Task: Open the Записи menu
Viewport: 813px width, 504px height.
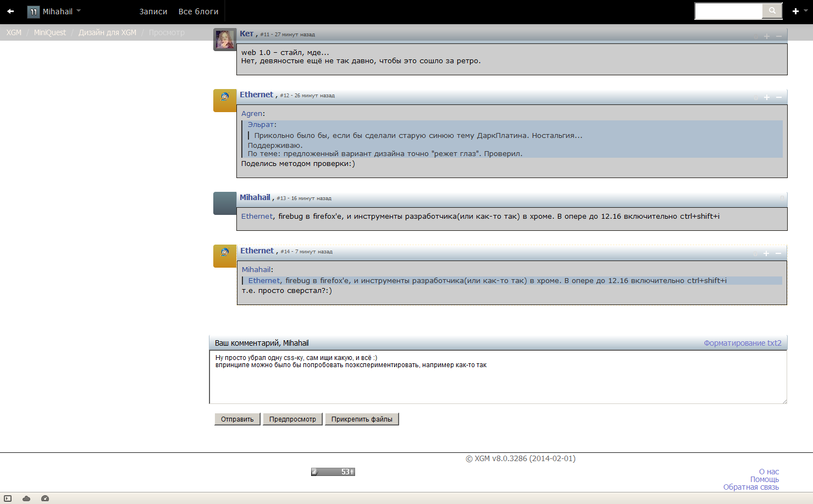Action: (x=153, y=12)
